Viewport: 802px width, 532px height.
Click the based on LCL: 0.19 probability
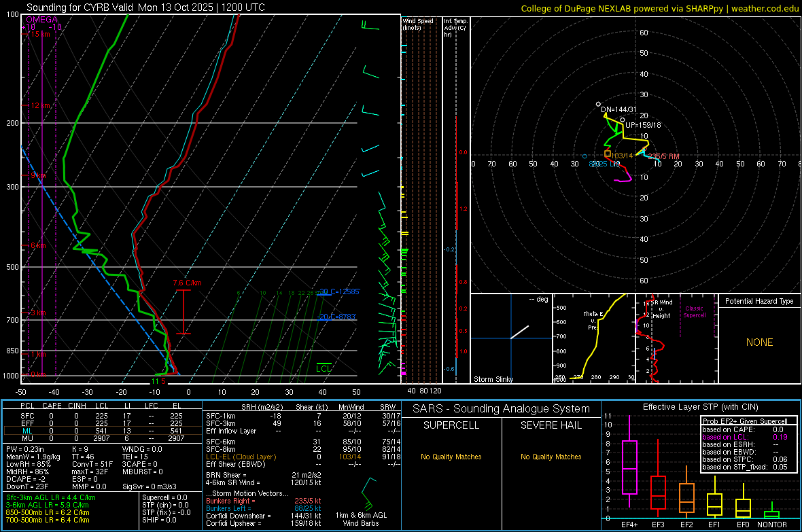(745, 438)
